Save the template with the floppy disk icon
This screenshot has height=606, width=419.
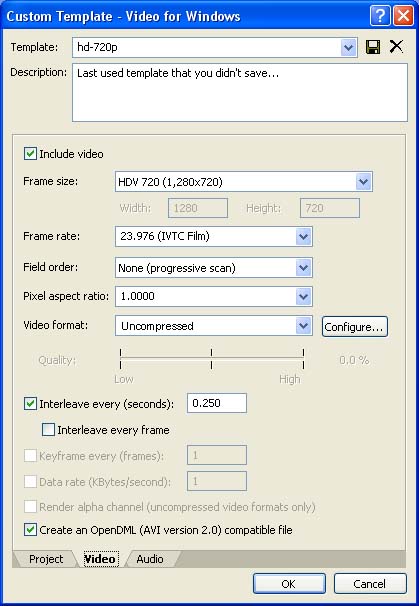click(373, 47)
